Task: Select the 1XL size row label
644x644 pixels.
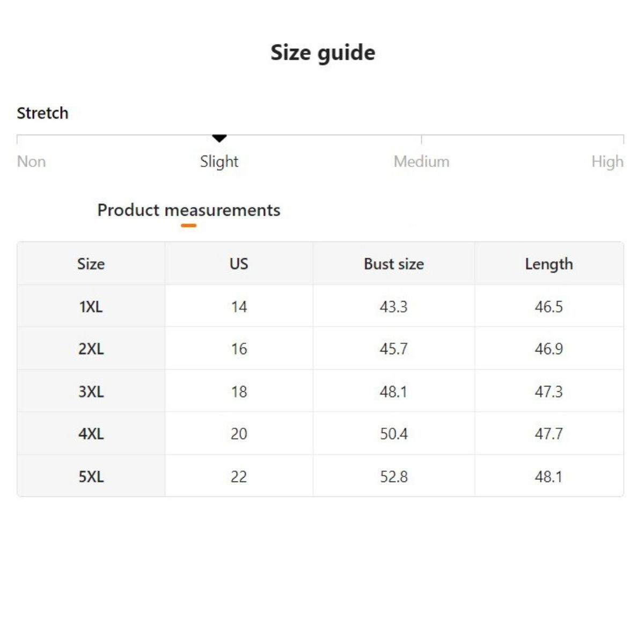Action: coord(91,307)
